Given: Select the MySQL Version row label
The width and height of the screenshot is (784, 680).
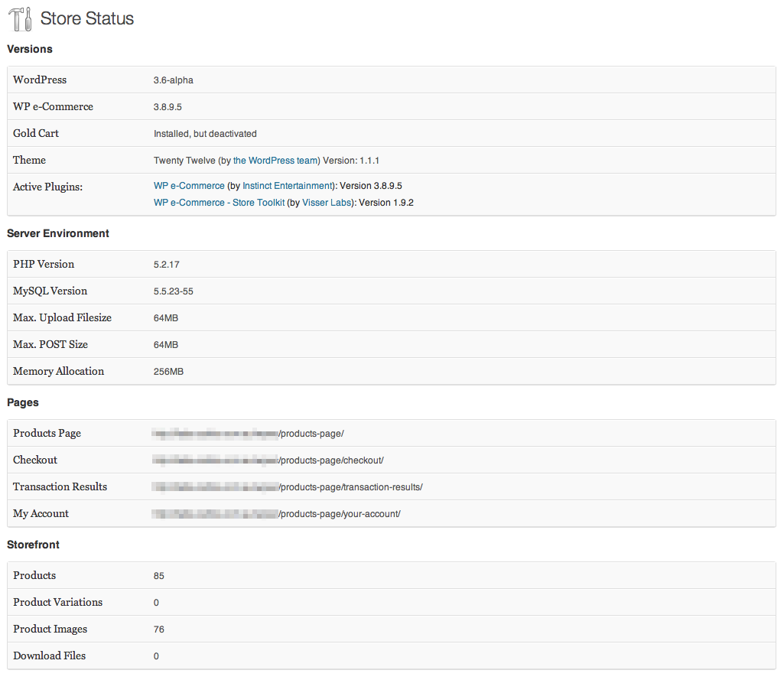Looking at the screenshot, I should tap(50, 291).
